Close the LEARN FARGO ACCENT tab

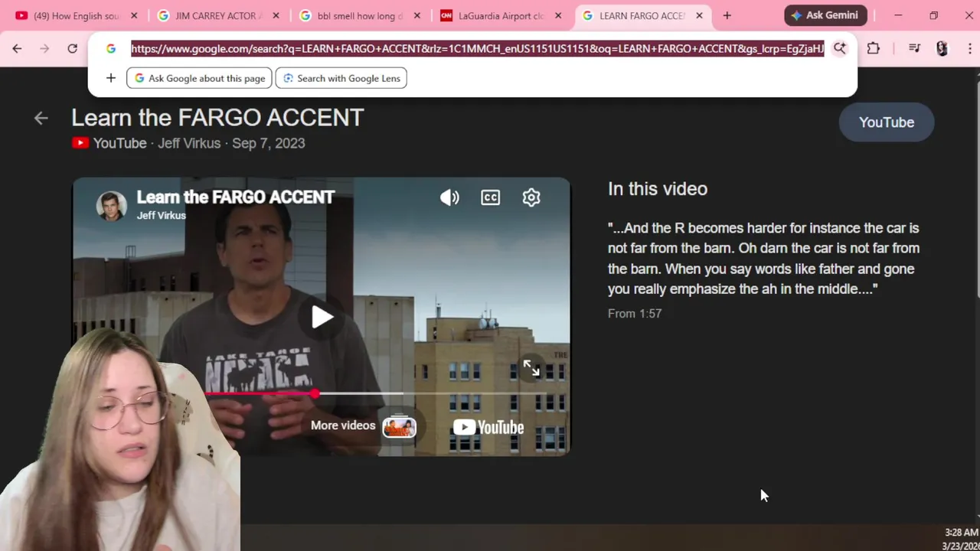(x=699, y=15)
